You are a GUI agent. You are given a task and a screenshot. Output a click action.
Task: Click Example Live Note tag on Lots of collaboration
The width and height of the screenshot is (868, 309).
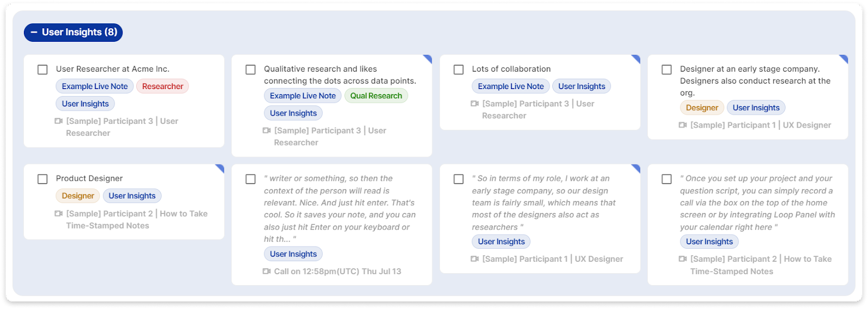(x=510, y=86)
